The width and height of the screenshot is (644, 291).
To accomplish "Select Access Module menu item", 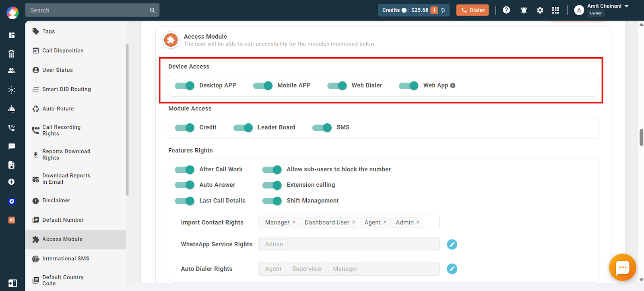I will 75,239.
